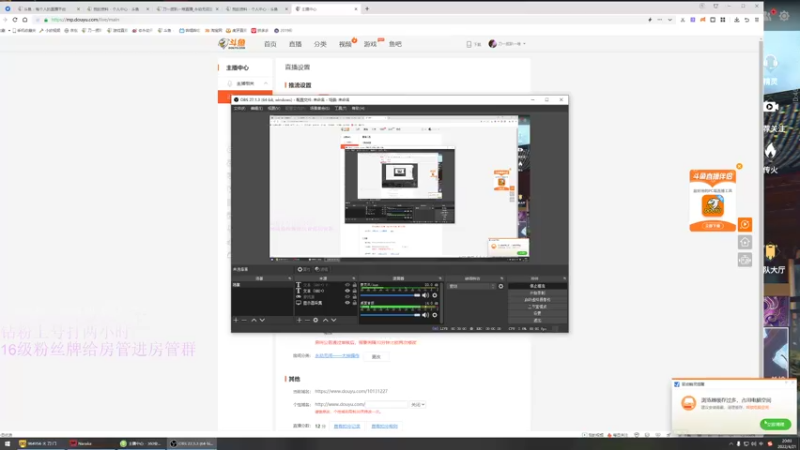Viewport: 800px width, 450px height.
Task: Pop out the Transitions dock in OBS
Action: coord(502,279)
